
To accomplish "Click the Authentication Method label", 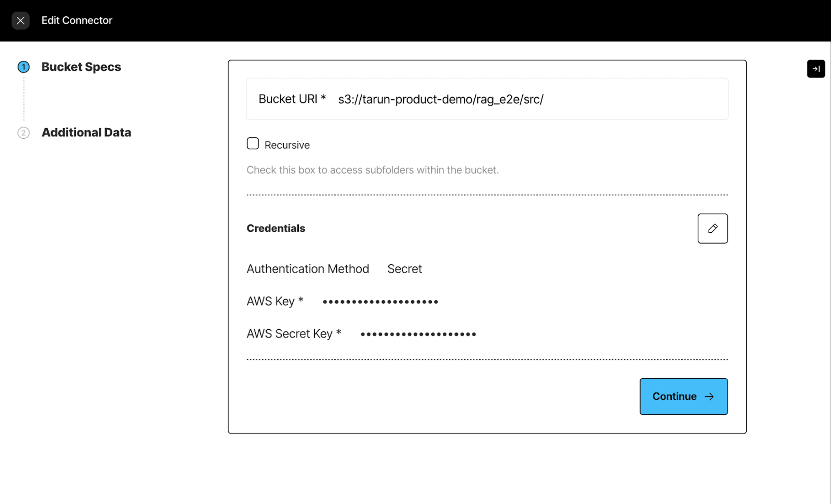I will point(308,269).
